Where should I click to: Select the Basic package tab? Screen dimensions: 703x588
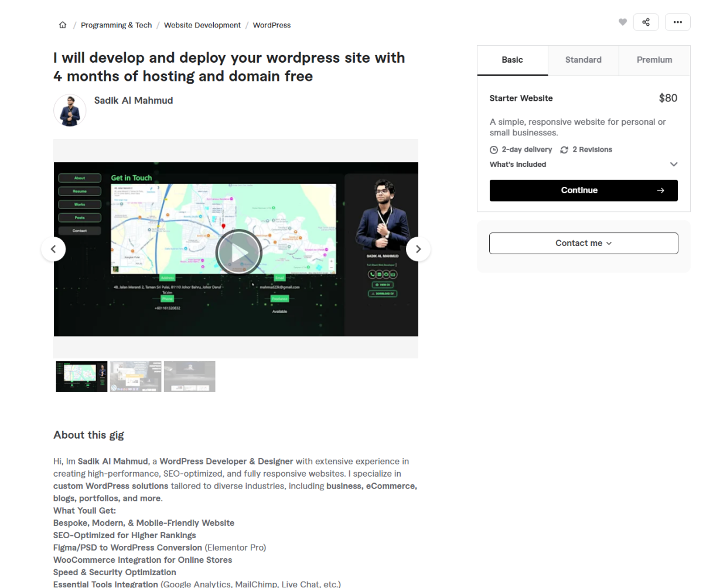click(512, 60)
